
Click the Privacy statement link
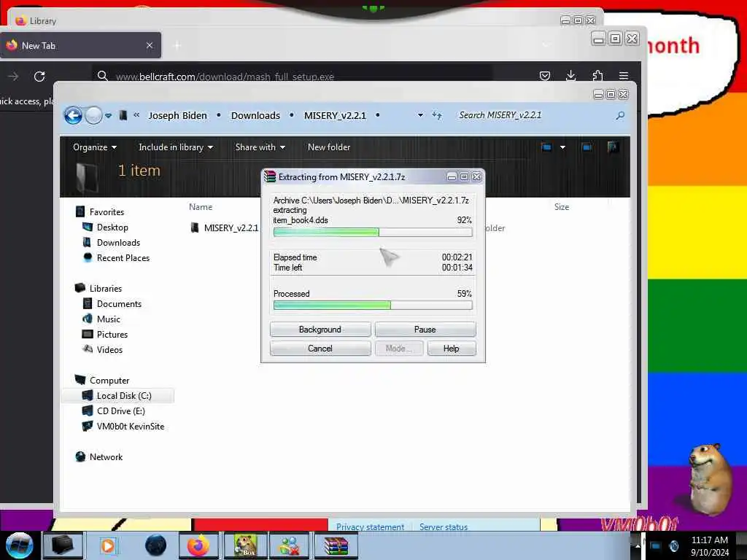[x=370, y=527]
